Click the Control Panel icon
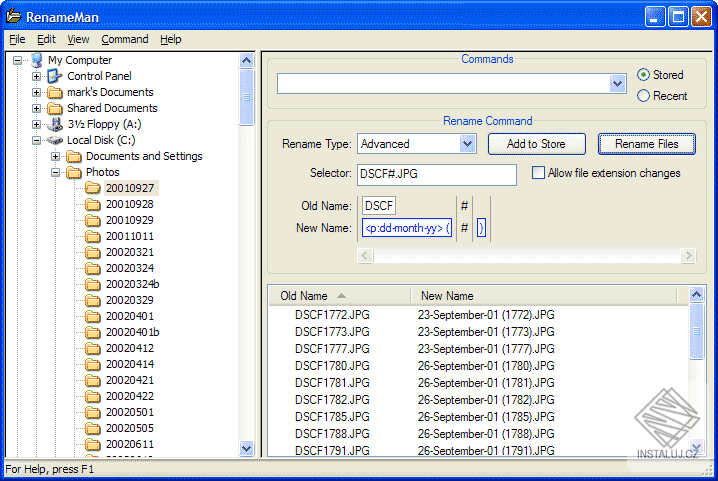Screen dimensions: 718x481 (55, 76)
